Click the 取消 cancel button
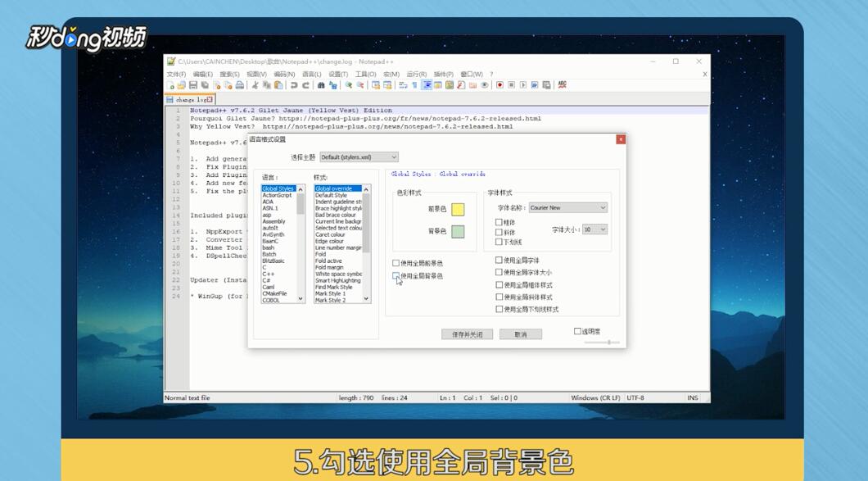 pos(520,334)
